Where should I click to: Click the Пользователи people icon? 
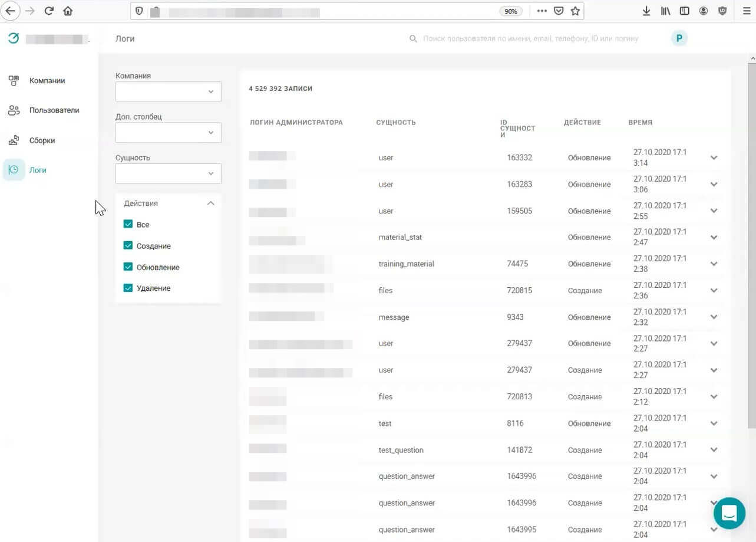coord(14,110)
